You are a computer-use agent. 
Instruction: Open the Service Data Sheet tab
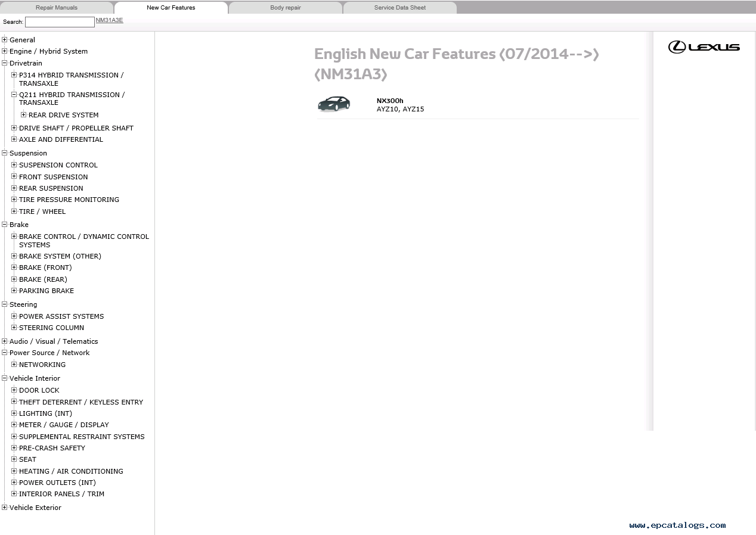coord(400,8)
